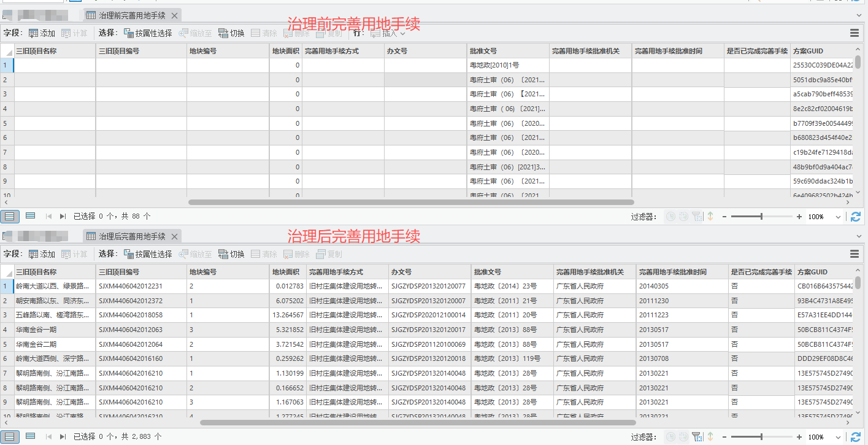Show selected records in 88-record table
The image size is (868, 445).
click(x=30, y=216)
